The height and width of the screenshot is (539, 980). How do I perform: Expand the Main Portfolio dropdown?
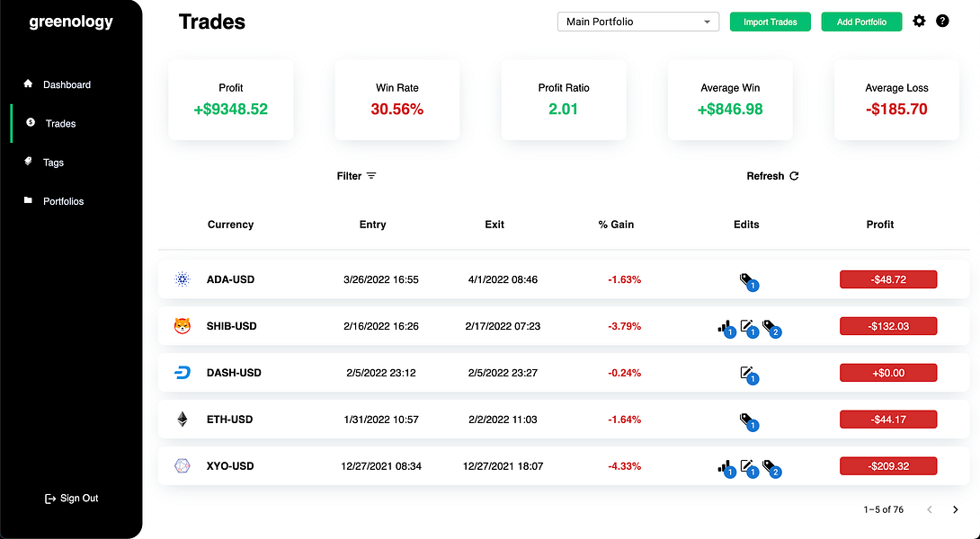tap(638, 22)
